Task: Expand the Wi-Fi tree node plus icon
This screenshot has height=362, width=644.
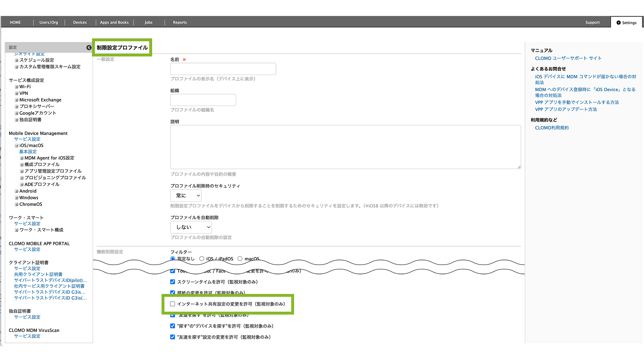Action: pyautogui.click(x=17, y=87)
